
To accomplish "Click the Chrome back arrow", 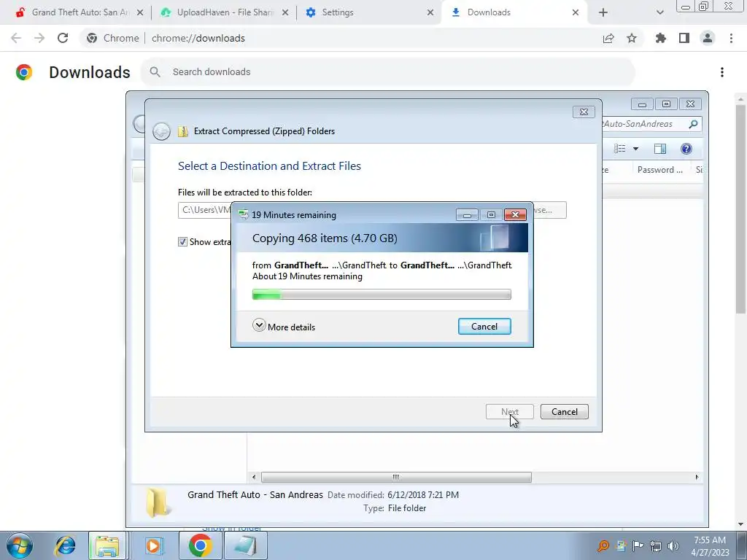I will 16,38.
